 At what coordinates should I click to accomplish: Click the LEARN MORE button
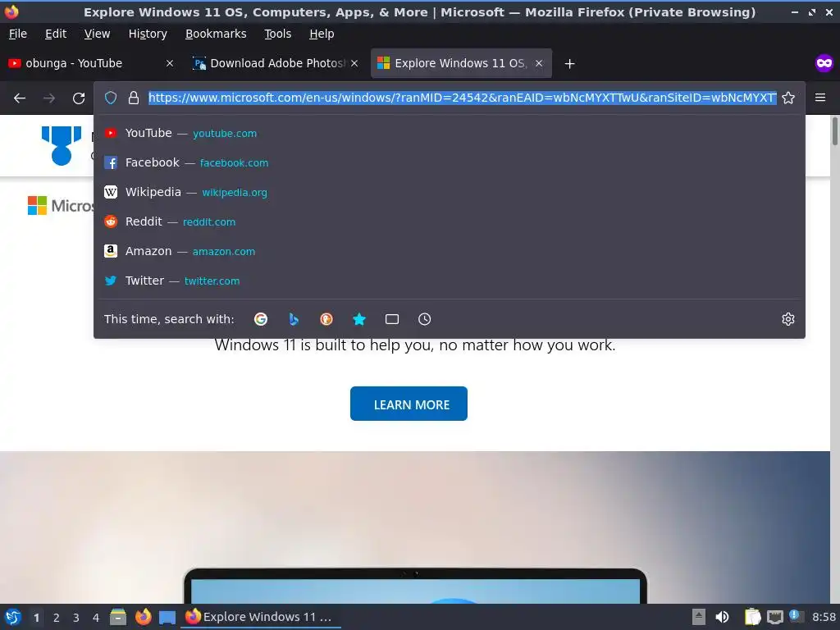[409, 404]
